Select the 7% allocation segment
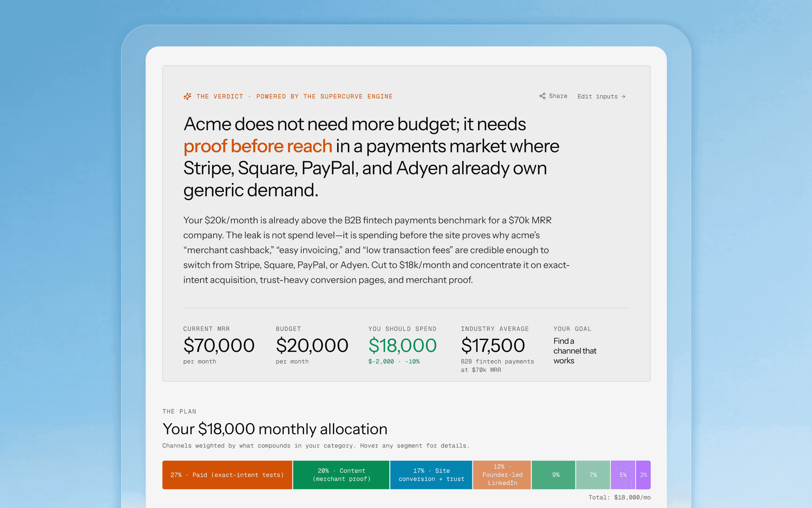The height and width of the screenshot is (508, 812). [x=593, y=475]
